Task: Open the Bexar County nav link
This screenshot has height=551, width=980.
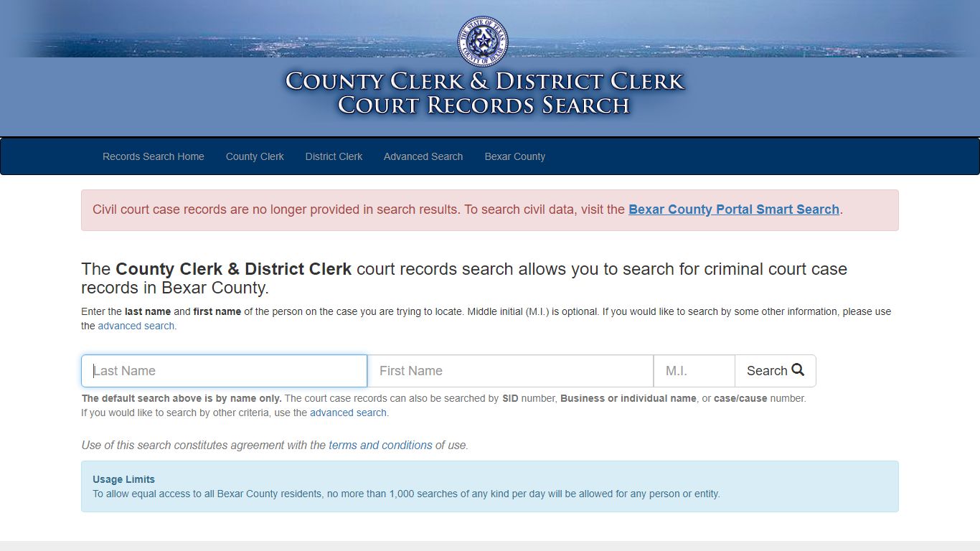Action: 514,156
